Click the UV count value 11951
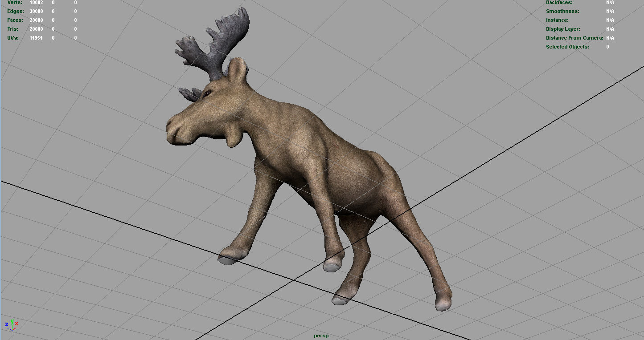Screen dimensions: 644x340 (36, 38)
